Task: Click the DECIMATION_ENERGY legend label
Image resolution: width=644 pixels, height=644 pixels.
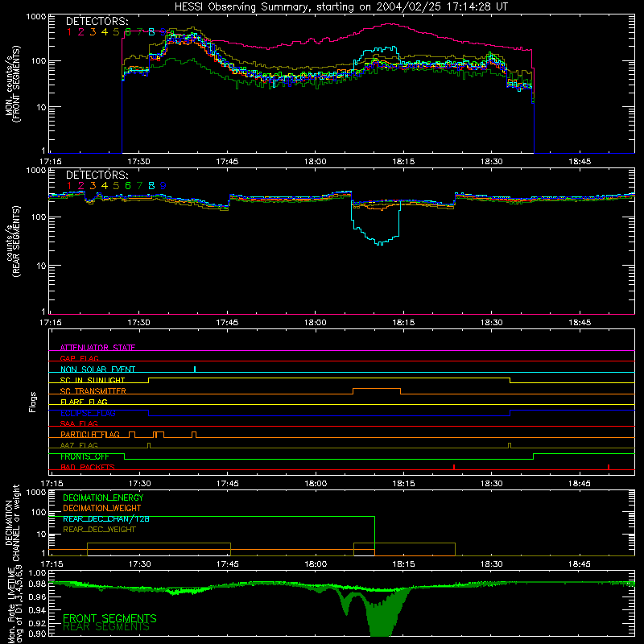Action: tap(103, 497)
